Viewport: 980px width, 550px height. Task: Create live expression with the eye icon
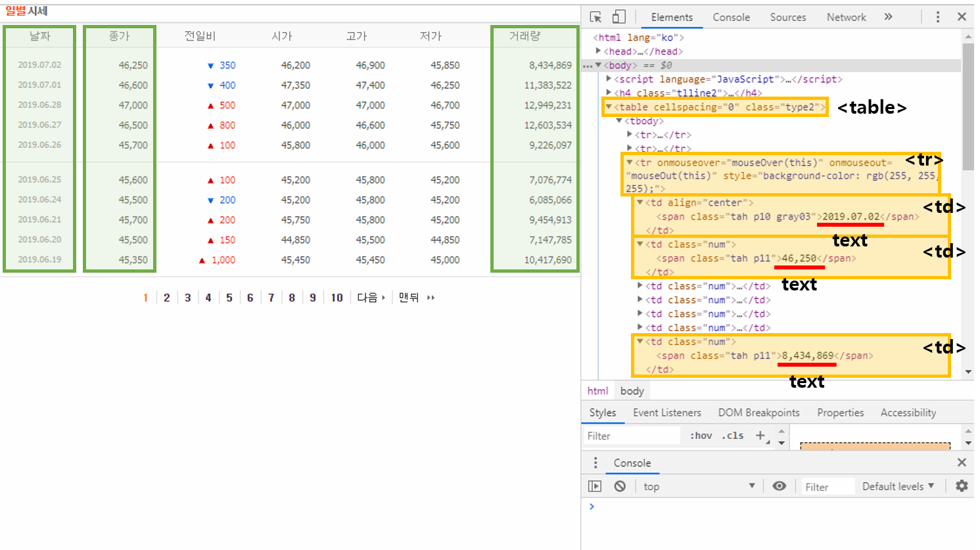click(780, 486)
